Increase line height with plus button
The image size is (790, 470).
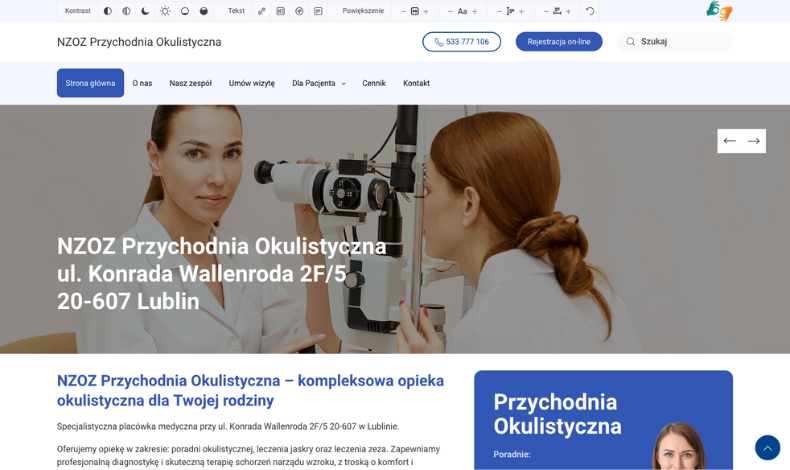coord(521,11)
